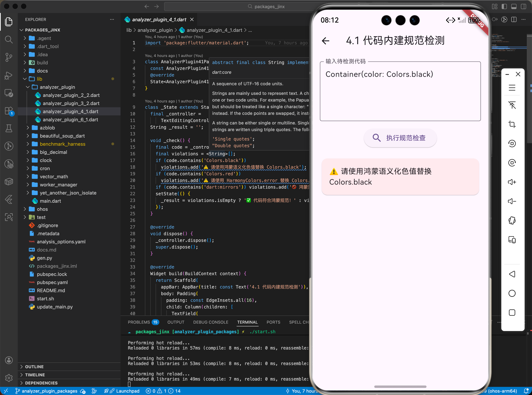This screenshot has width=532, height=395.
Task: Expand the OUTLINE section
Action: point(34,367)
